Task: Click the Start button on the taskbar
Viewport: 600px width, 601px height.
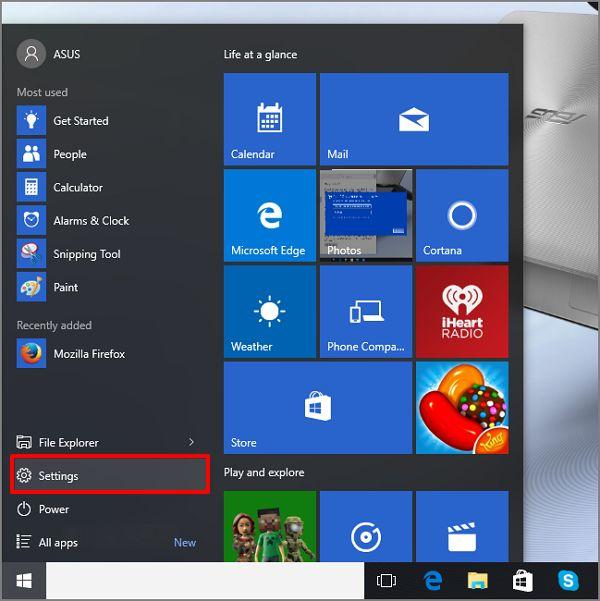Action: 24,581
